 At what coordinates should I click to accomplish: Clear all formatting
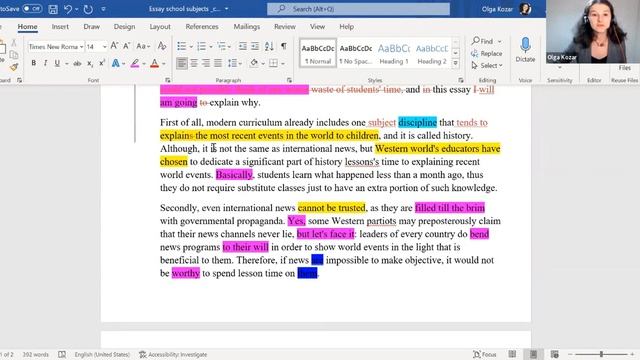(162, 46)
